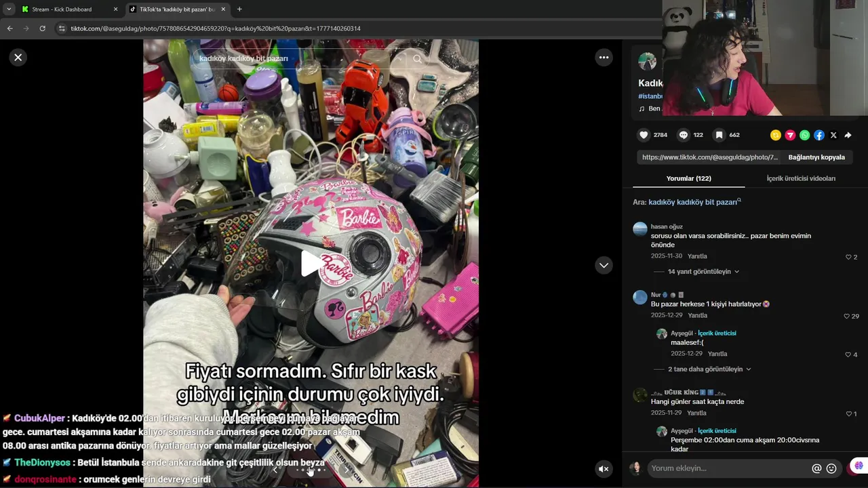Reply to UĞUR KİNG's comment
Image resolution: width=868 pixels, height=488 pixels.
(696, 413)
